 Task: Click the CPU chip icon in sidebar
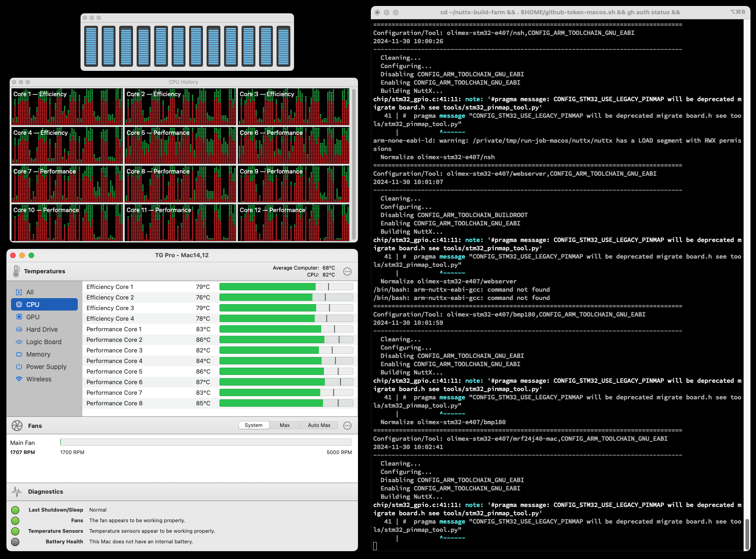click(19, 305)
